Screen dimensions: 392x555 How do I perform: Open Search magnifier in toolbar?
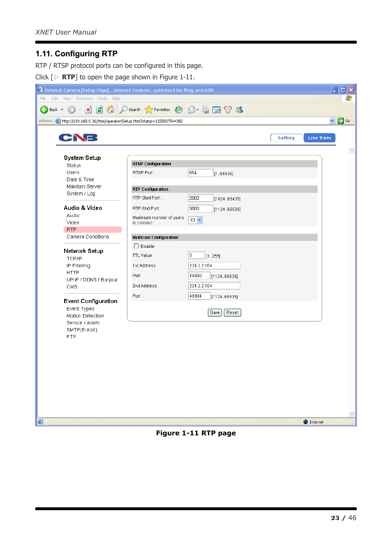pyautogui.click(x=123, y=110)
